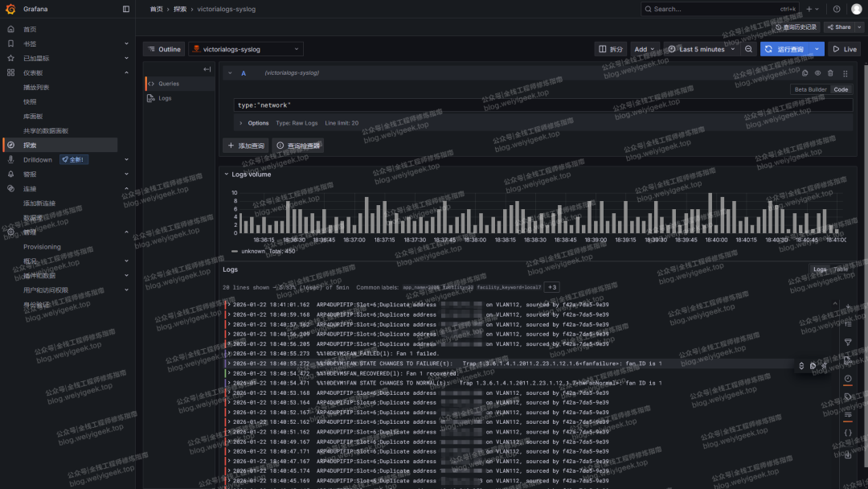Open the run query interval dropdown arrow
This screenshot has height=489, width=868.
pyautogui.click(x=817, y=49)
